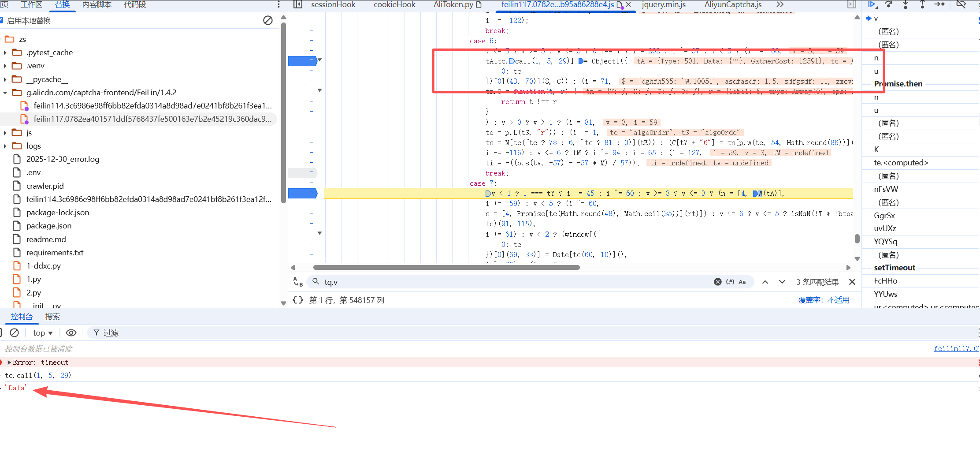Toggle the replace field in search bar
The width and height of the screenshot is (980, 452).
coord(298,282)
